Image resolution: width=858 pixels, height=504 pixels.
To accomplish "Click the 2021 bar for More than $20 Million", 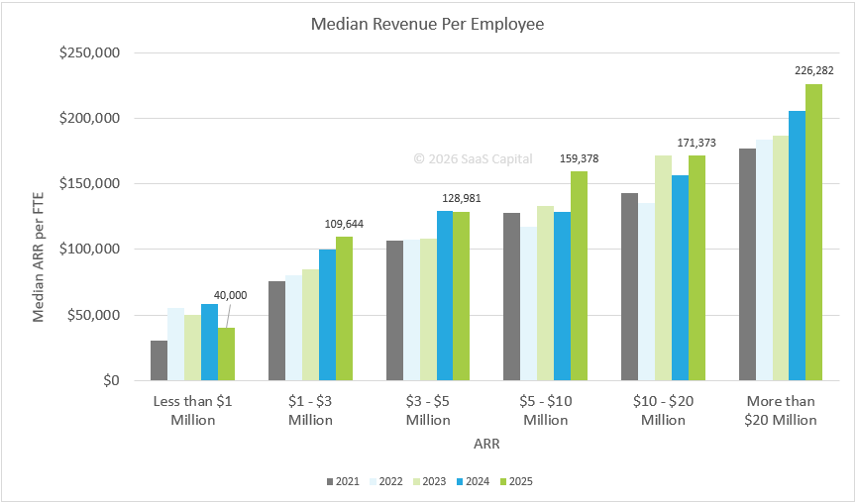I will [747, 264].
